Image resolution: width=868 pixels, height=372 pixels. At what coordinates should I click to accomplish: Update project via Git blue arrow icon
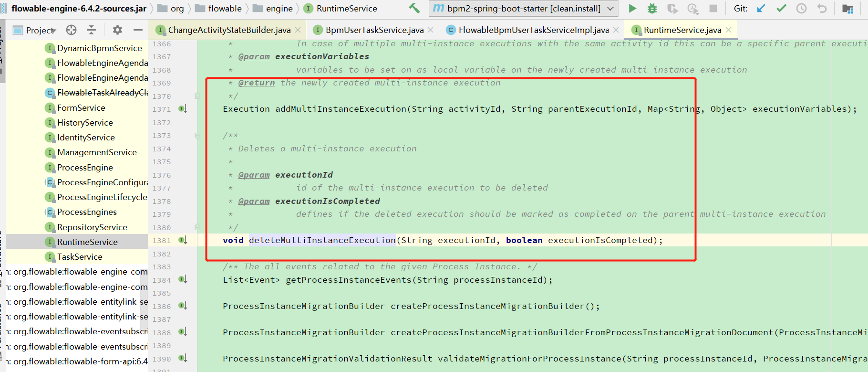pos(761,8)
